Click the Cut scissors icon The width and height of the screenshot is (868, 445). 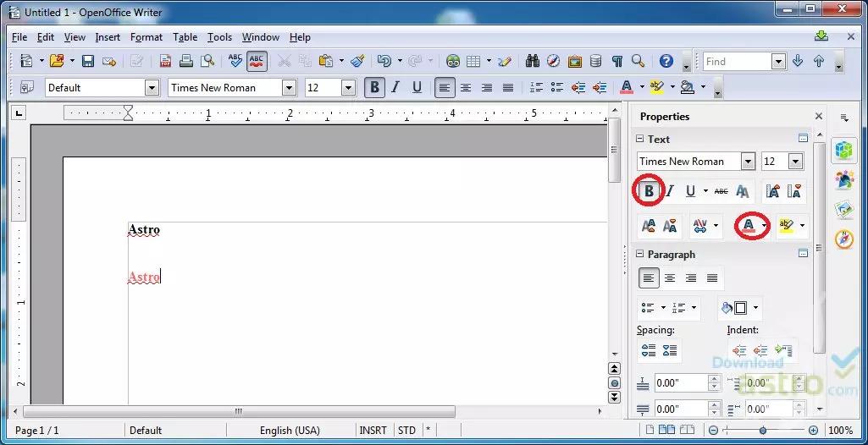[x=284, y=61]
